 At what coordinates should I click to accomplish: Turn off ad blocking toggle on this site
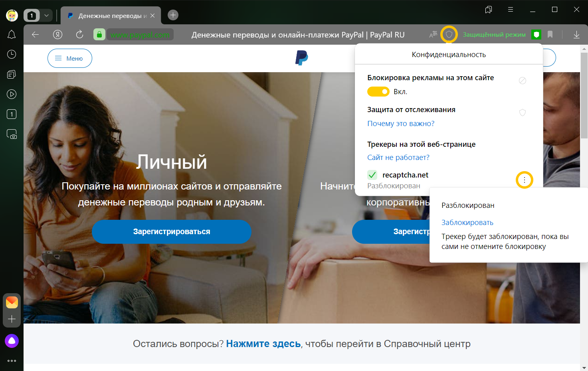[x=378, y=92]
